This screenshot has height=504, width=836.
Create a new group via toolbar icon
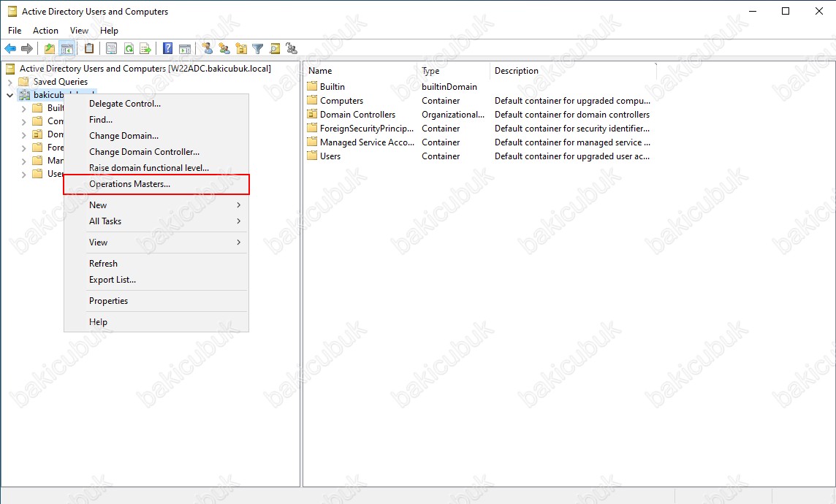point(224,49)
